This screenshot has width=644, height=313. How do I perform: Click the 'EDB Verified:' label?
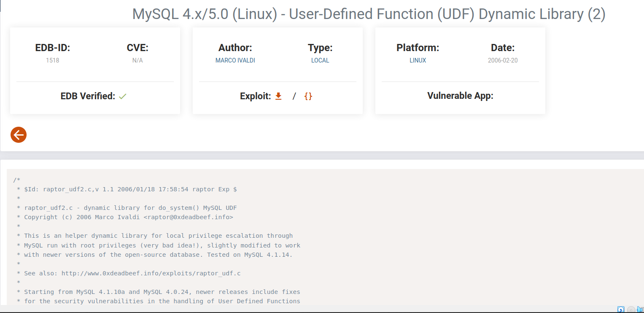(88, 96)
